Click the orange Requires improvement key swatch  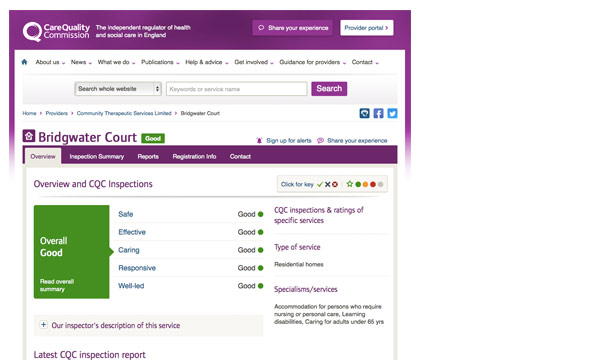point(365,184)
